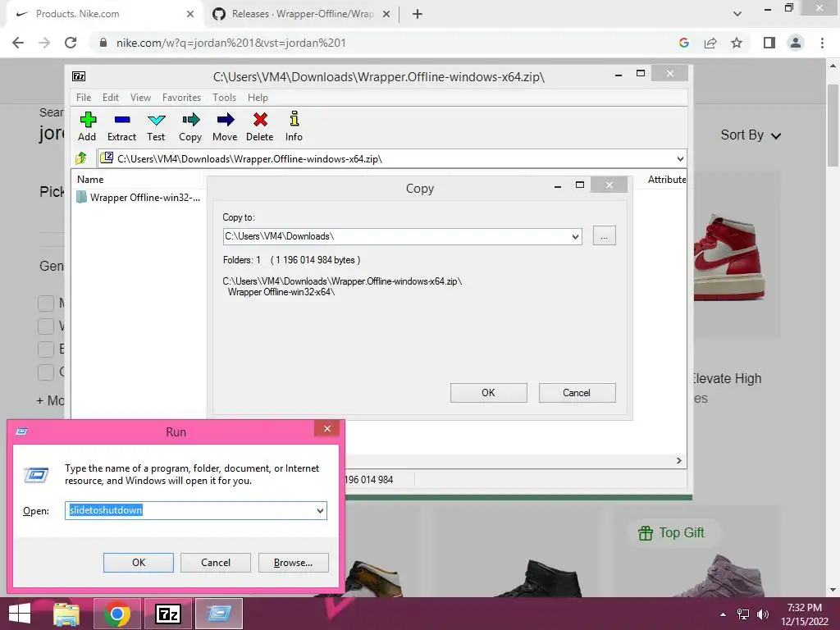Open a new Chrome tab

click(418, 14)
